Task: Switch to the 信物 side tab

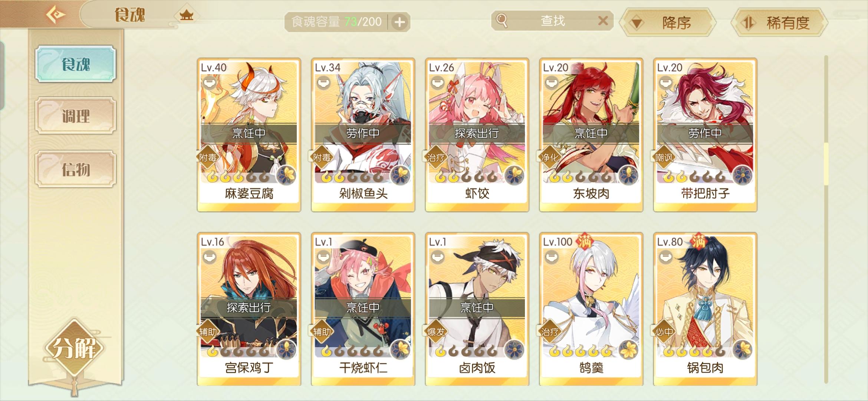Action: 76,169
